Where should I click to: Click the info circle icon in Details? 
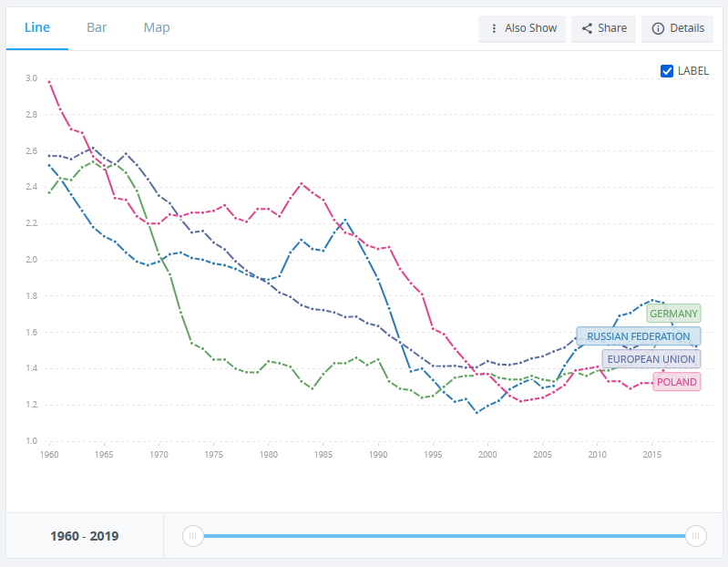(x=657, y=28)
